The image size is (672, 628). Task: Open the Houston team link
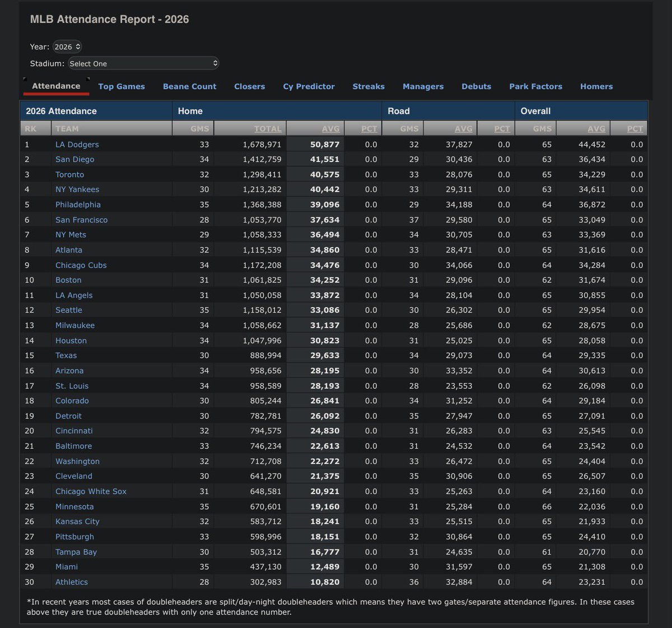(71, 341)
